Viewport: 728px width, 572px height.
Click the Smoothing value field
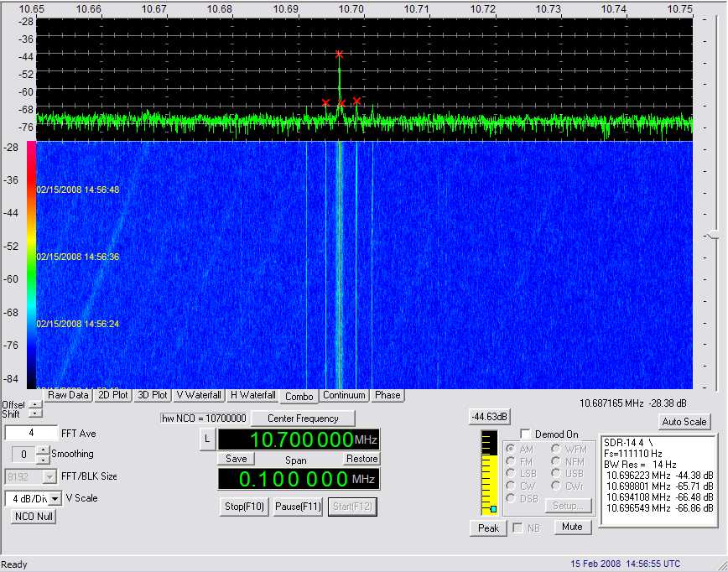click(x=23, y=454)
